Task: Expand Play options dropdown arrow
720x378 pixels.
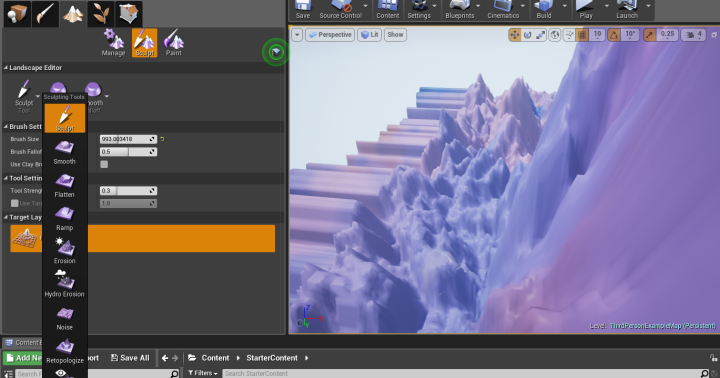Action: tap(607, 6)
